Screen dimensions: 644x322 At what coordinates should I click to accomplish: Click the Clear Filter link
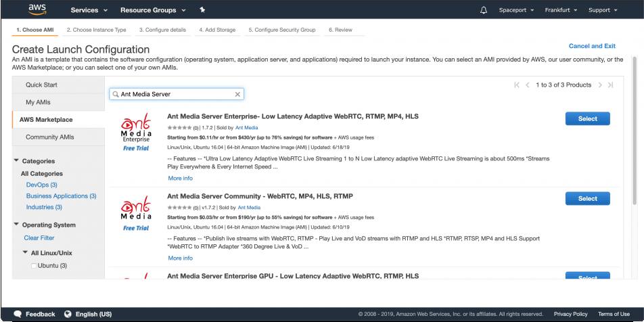[x=39, y=238]
